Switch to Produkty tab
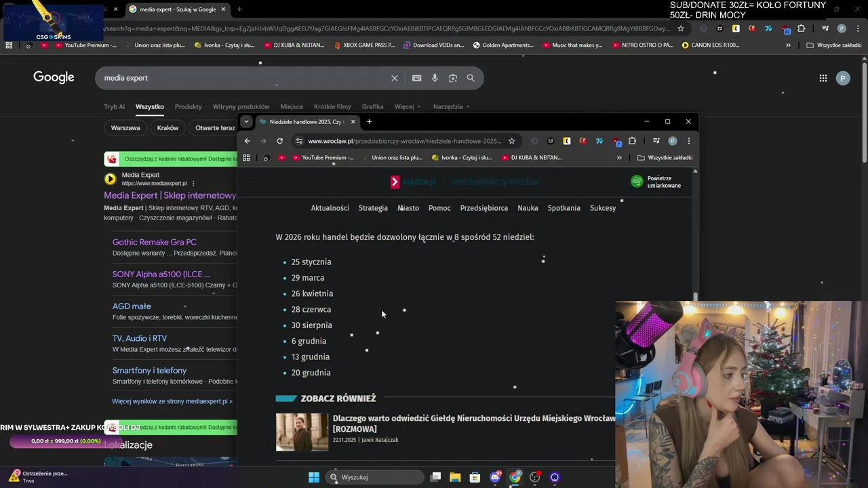This screenshot has width=868, height=488. [x=189, y=106]
